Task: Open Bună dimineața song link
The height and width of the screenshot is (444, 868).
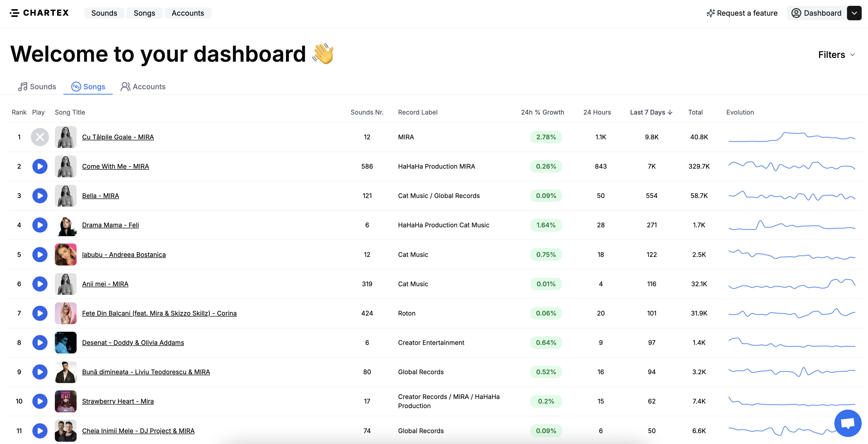Action: [x=146, y=372]
